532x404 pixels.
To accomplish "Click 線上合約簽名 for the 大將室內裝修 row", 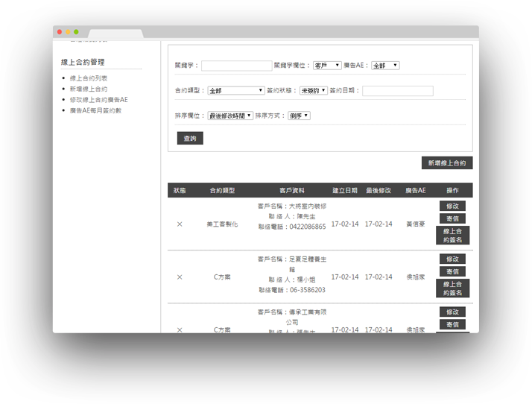I will (452, 236).
